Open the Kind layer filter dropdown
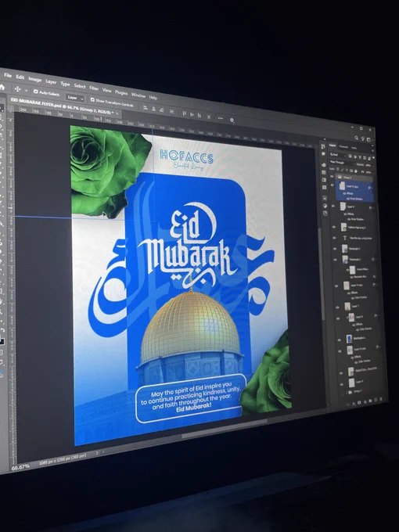This screenshot has height=532, width=399. click(338, 155)
